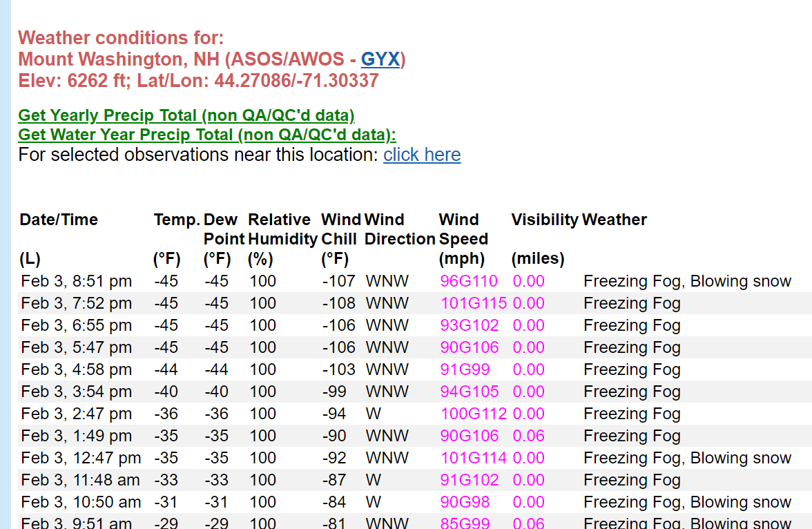812x529 pixels.
Task: Click 'Feb 3, 5:47 pm' timestamp cell
Action: pos(77,347)
